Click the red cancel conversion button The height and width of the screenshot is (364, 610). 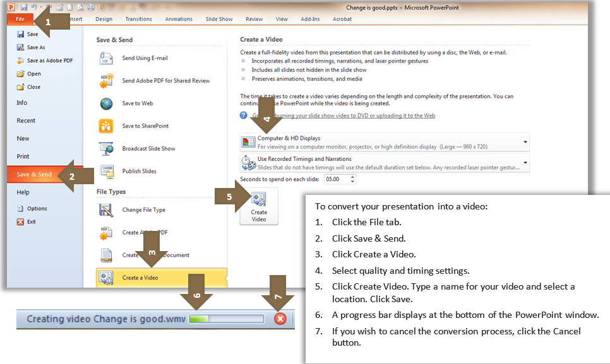pos(280,319)
